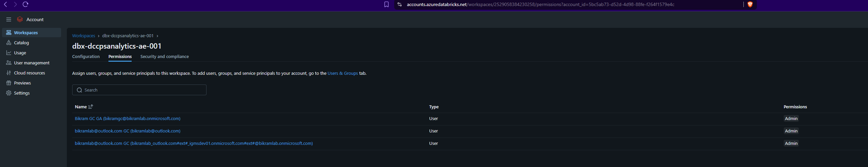Click the dbx-dccpsanalytics-ae-001 page heading
This screenshot has width=868, height=167.
coord(117,46)
